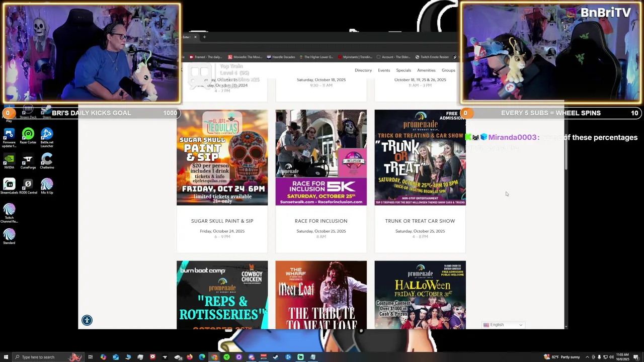644x362 pixels.
Task: Launch Battle.net Launcher from desktop
Action: 47,137
